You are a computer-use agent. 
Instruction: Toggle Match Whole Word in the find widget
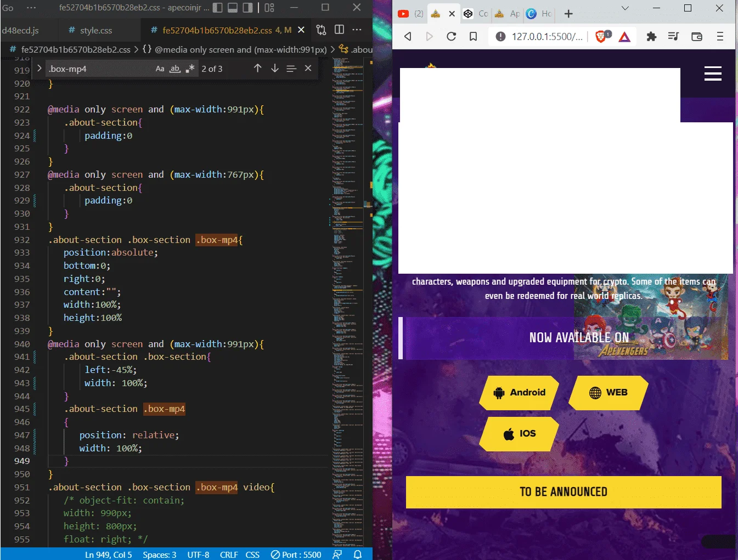[x=174, y=69]
